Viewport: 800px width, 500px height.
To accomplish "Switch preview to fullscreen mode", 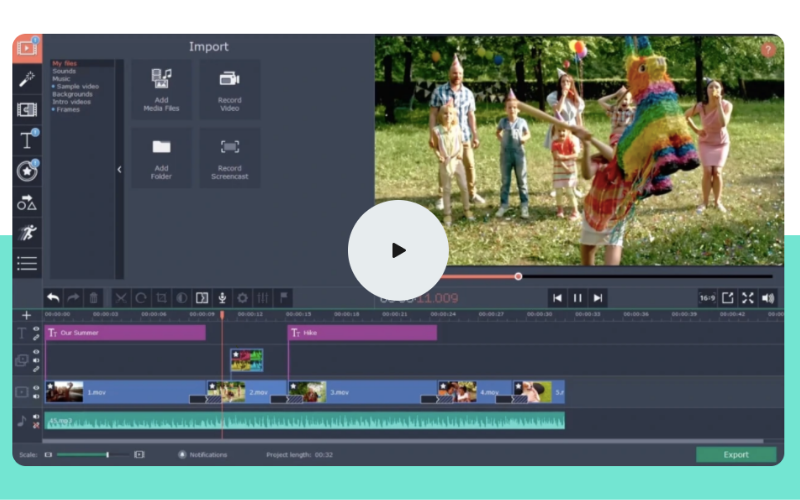I will click(748, 298).
